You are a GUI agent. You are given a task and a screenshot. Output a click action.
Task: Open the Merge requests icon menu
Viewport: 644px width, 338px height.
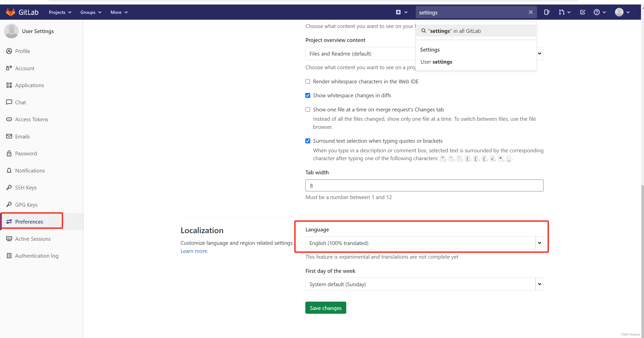(564, 12)
